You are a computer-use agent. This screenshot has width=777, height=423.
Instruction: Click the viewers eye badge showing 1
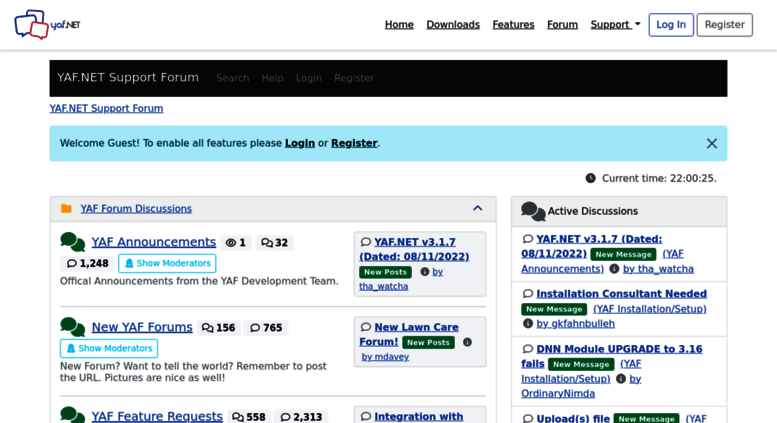click(x=236, y=243)
